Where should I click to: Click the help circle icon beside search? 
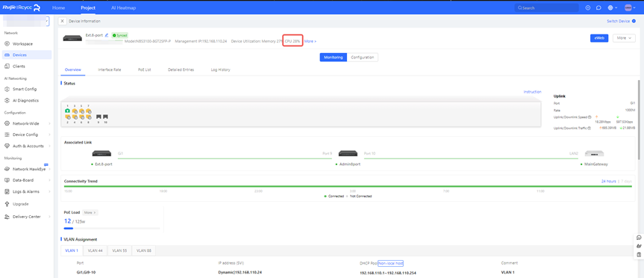pos(588,7)
